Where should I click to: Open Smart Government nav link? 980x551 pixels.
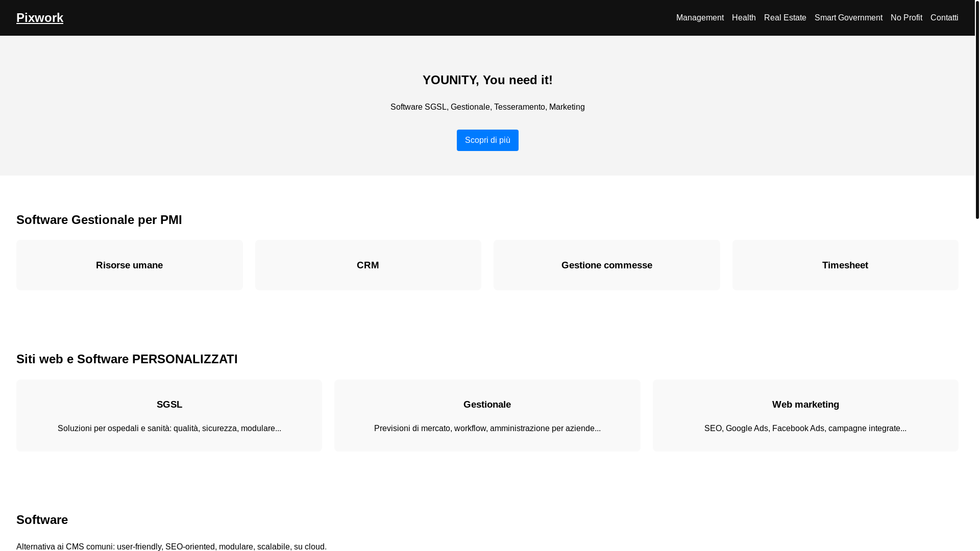coord(848,18)
